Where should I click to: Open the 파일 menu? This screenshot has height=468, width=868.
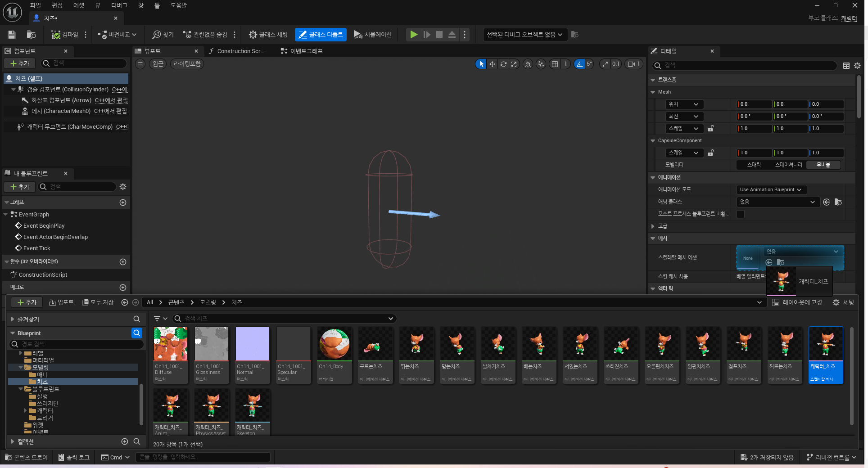point(36,5)
